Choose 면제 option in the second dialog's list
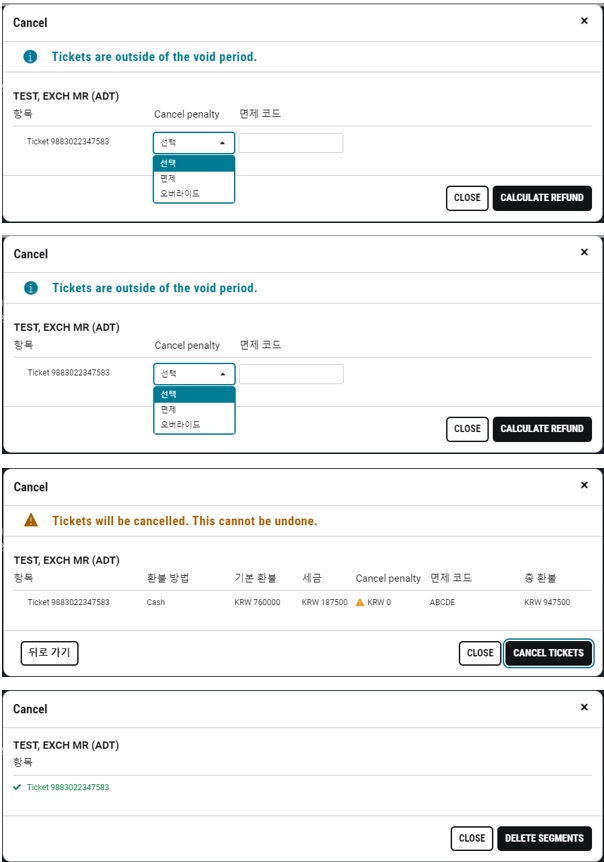Viewport: 604px width, 862px height. [195, 410]
